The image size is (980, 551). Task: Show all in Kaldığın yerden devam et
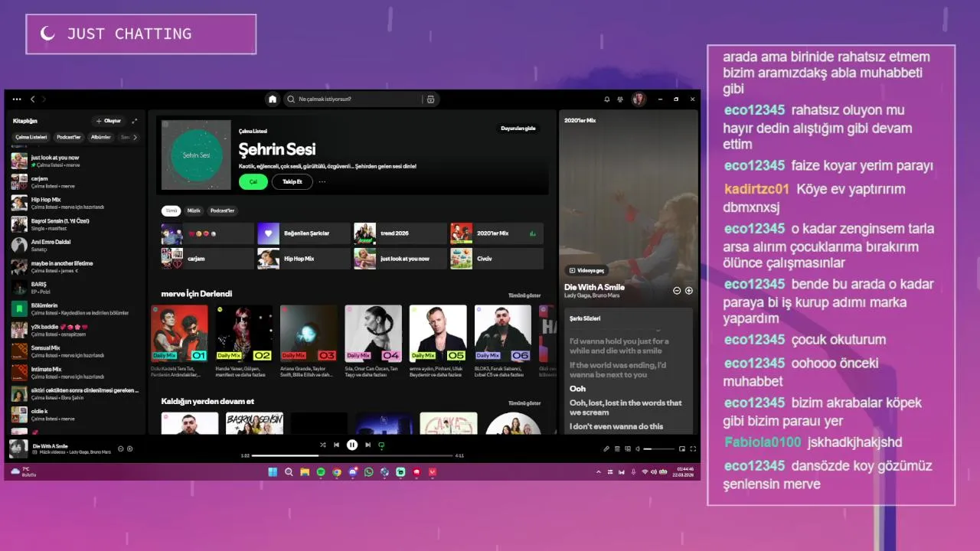tap(524, 403)
